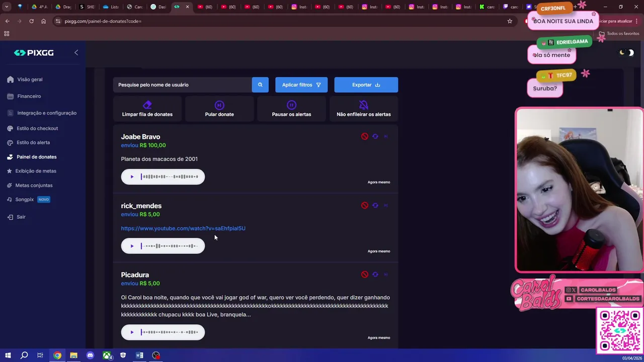Seek Picadura's audio waveform
Viewport: 644px width, 362px height.
coord(170,332)
